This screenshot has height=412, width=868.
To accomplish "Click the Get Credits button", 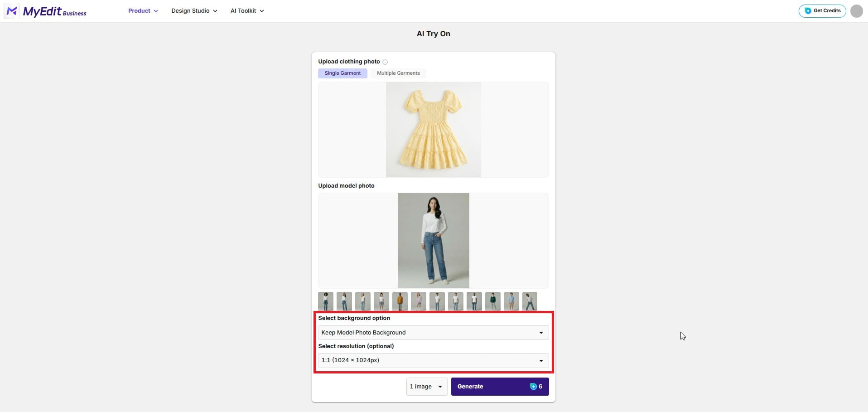I will pos(822,10).
